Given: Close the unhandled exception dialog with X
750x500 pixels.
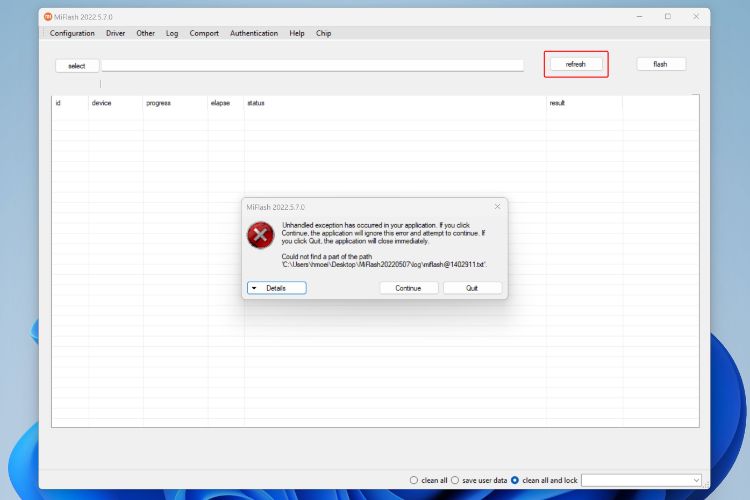Looking at the screenshot, I should coord(497,206).
